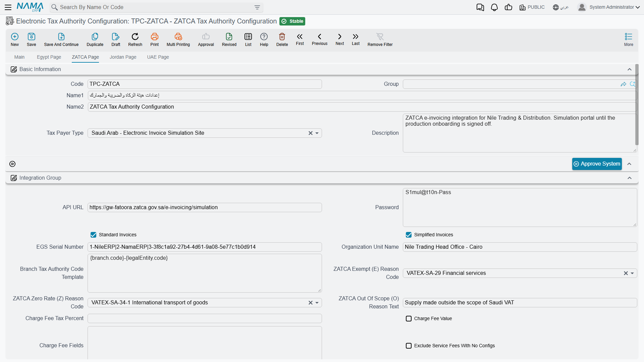Image resolution: width=644 pixels, height=362 pixels.
Task: Click Remove Filter
Action: click(380, 40)
